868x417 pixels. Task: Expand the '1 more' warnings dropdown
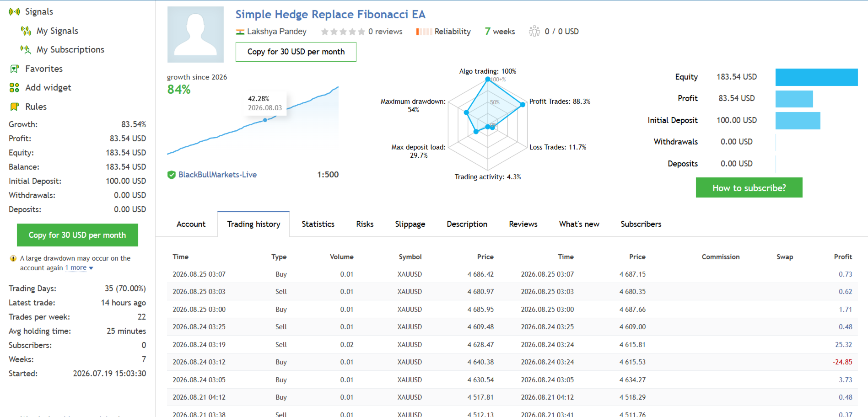(x=79, y=268)
